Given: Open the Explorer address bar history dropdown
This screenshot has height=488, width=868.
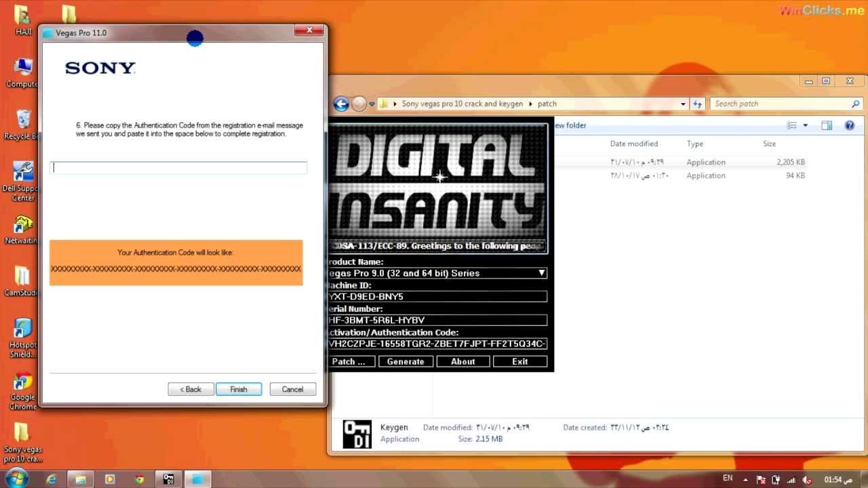Looking at the screenshot, I should 683,104.
